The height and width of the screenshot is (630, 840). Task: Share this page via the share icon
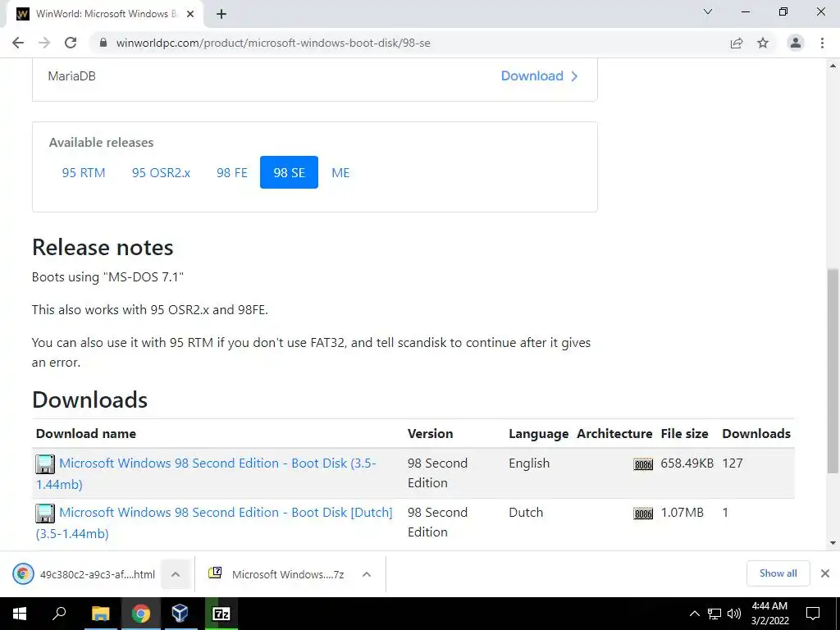tap(737, 43)
